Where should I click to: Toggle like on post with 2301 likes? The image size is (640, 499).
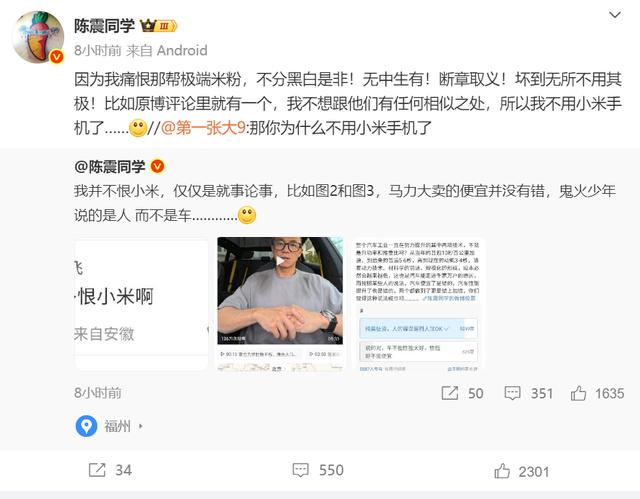pos(522,471)
